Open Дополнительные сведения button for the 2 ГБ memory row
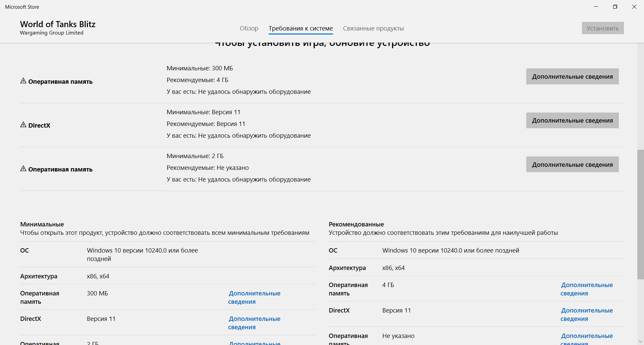This screenshot has height=345, width=644. coord(572,164)
